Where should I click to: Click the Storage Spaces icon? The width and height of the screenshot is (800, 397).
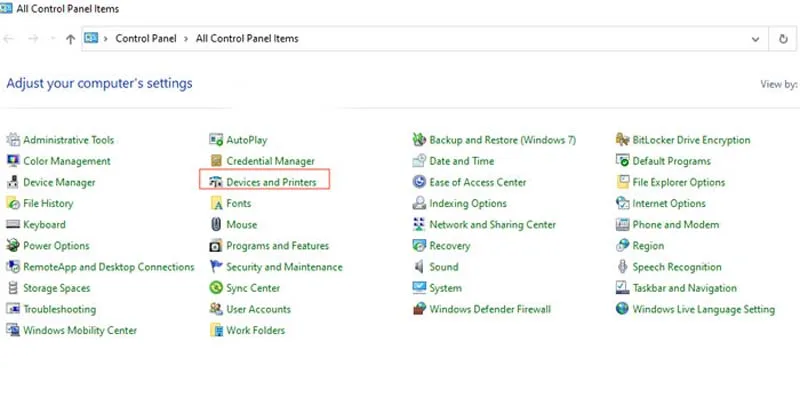tap(13, 288)
